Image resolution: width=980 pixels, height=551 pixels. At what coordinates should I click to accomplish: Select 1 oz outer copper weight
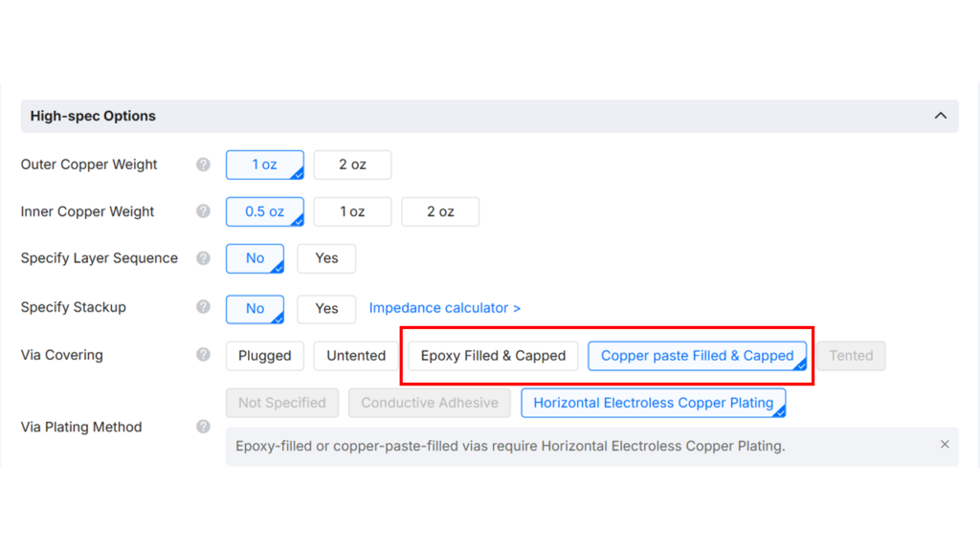pyautogui.click(x=264, y=165)
